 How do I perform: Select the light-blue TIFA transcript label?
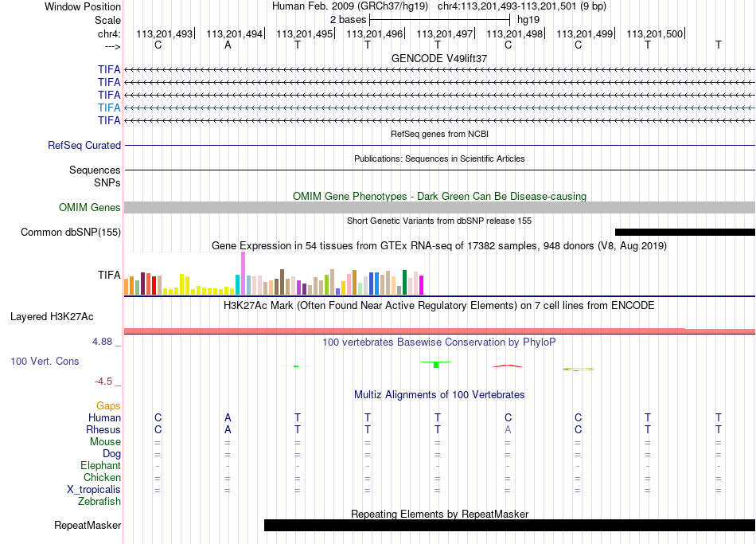(109, 108)
